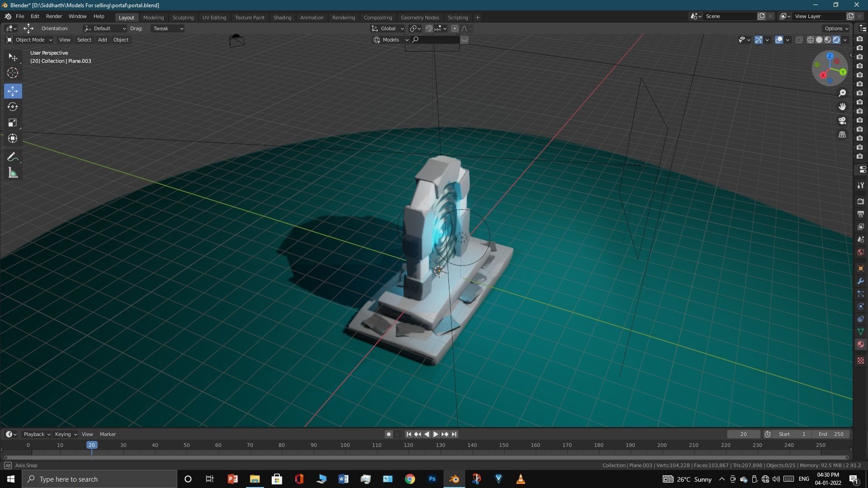Open the Output properties tab

tap(861, 214)
